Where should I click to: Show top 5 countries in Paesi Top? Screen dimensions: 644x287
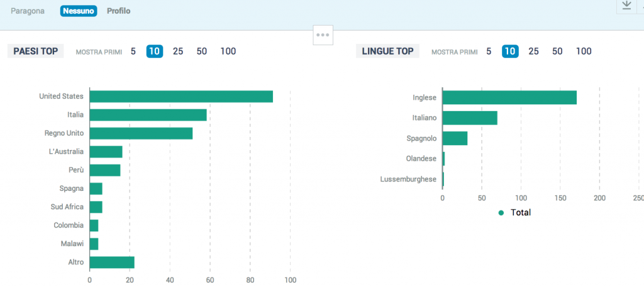pyautogui.click(x=133, y=51)
